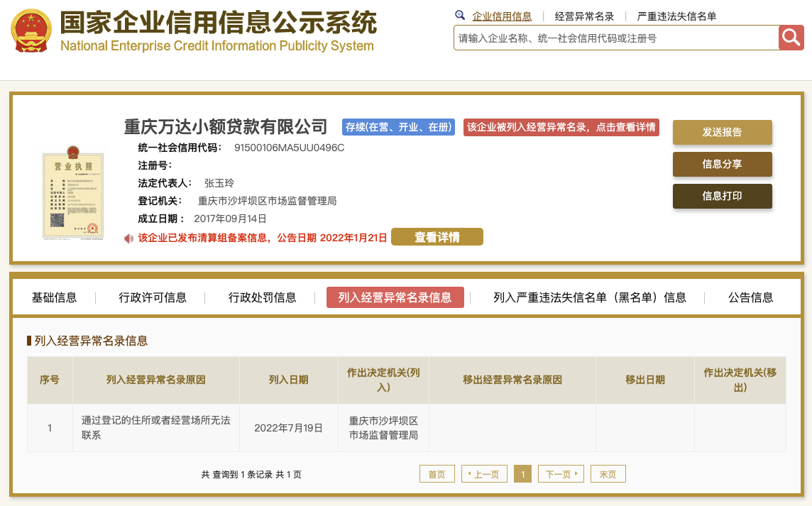Viewport: 812px width, 506px height.
Task: Click the legal representative name 张玉玲
Action: coord(219,183)
